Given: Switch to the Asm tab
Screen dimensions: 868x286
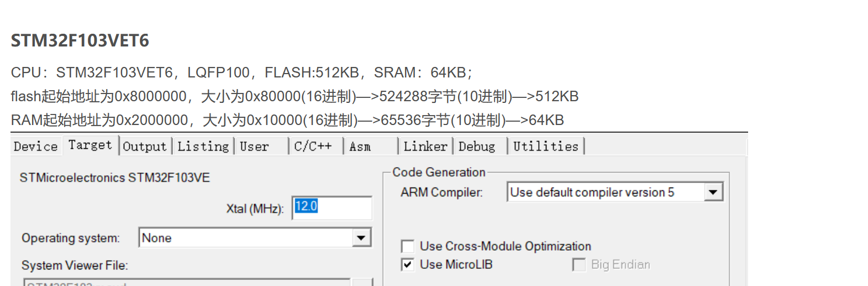Looking at the screenshot, I should pos(360,147).
